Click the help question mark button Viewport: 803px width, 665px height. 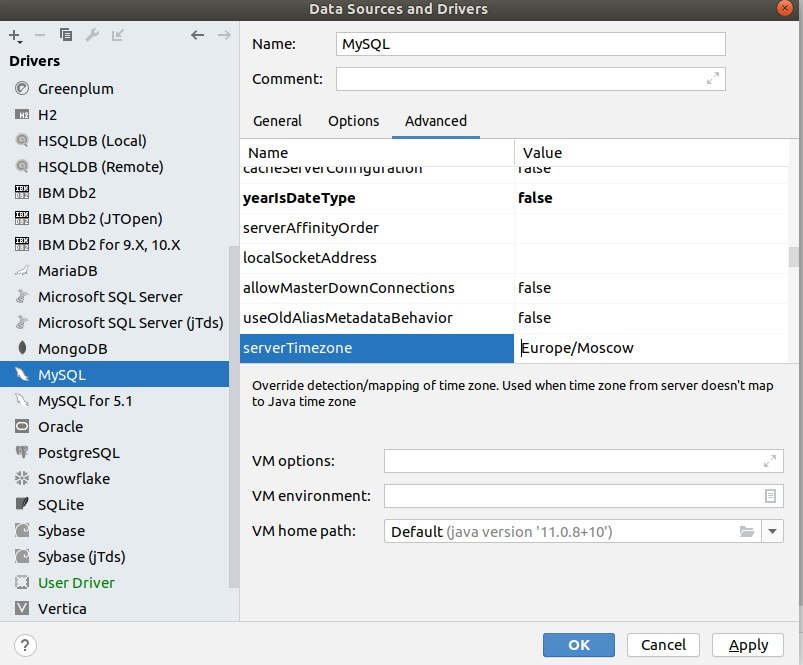click(25, 645)
